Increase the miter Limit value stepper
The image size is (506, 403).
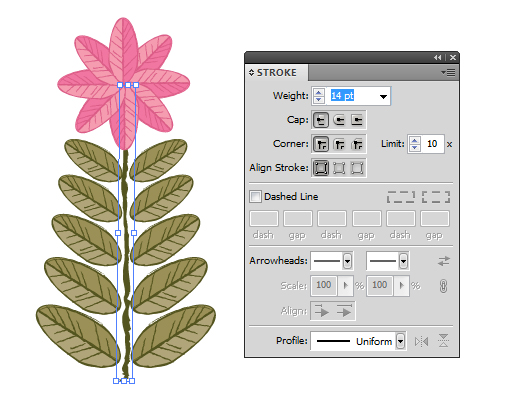coord(414,141)
